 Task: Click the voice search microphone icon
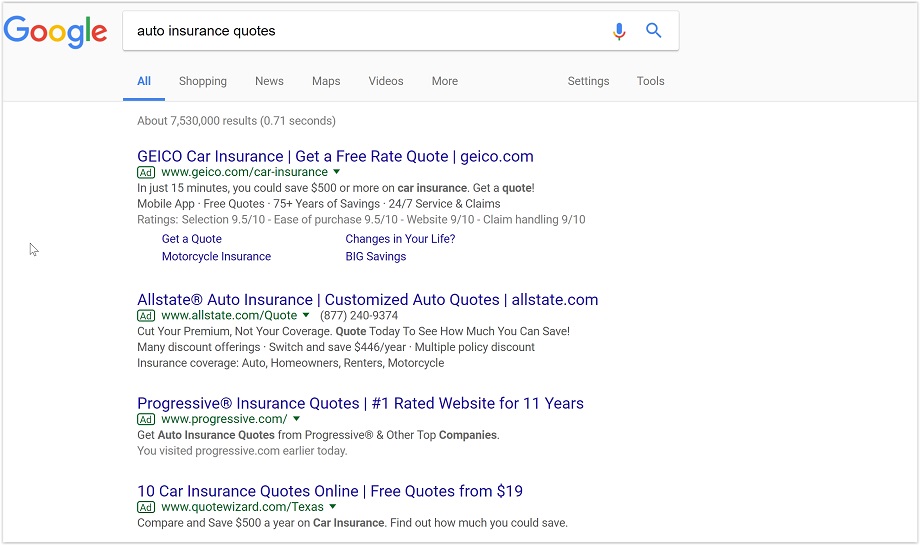(619, 31)
